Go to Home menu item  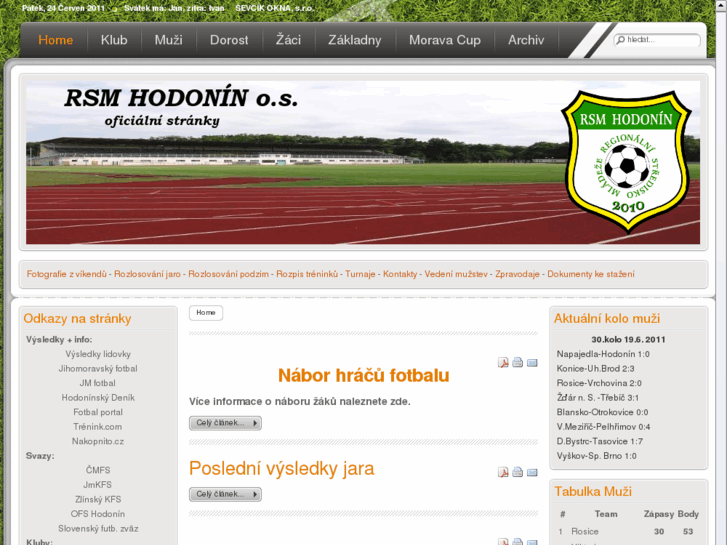click(x=56, y=40)
